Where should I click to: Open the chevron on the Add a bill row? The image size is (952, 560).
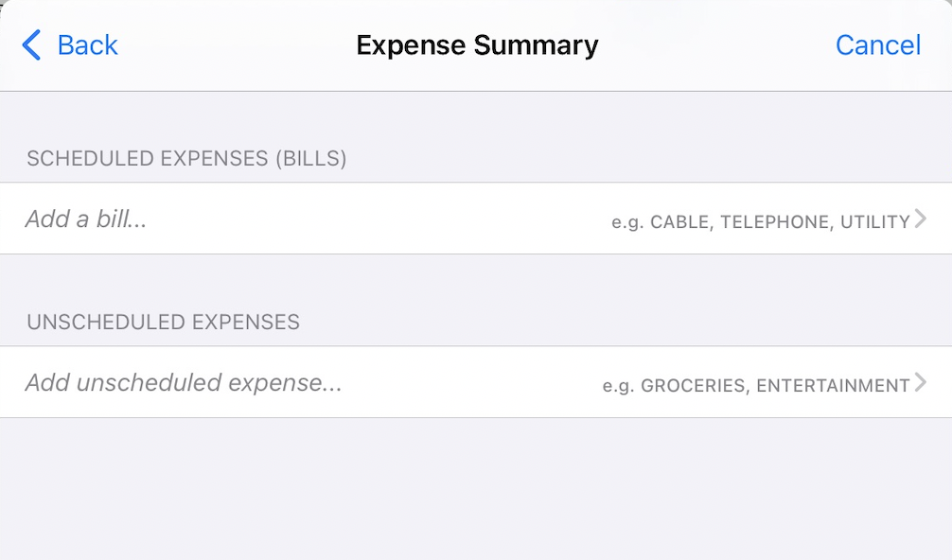tap(921, 219)
